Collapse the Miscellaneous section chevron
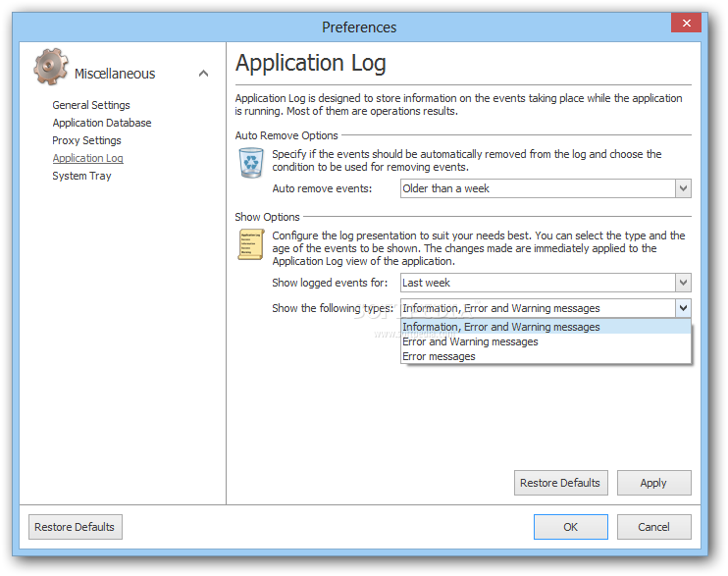 coord(203,74)
